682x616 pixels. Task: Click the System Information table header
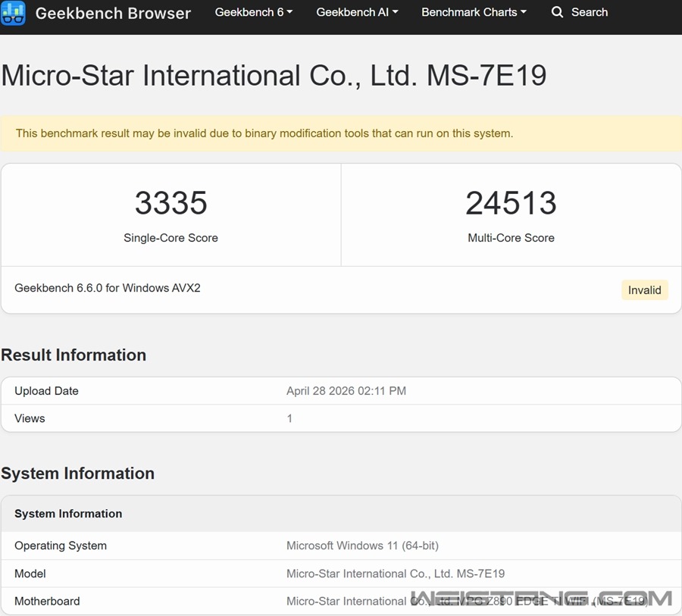pos(68,514)
